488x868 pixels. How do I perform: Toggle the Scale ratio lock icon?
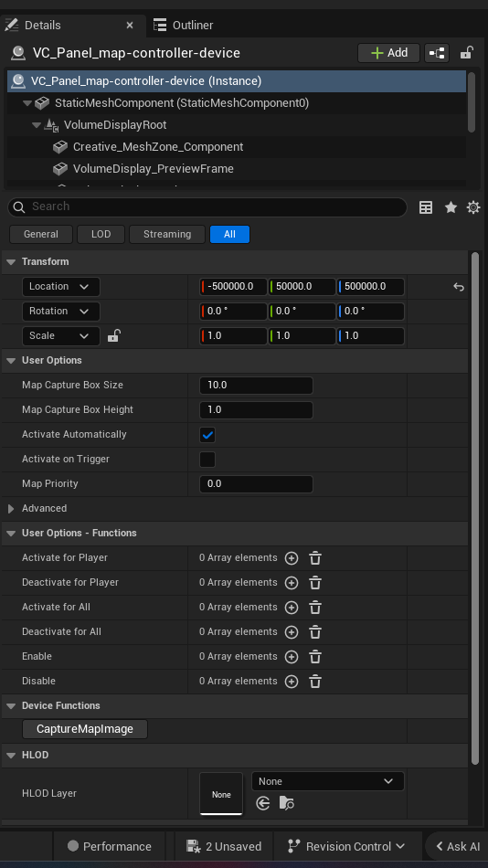113,335
